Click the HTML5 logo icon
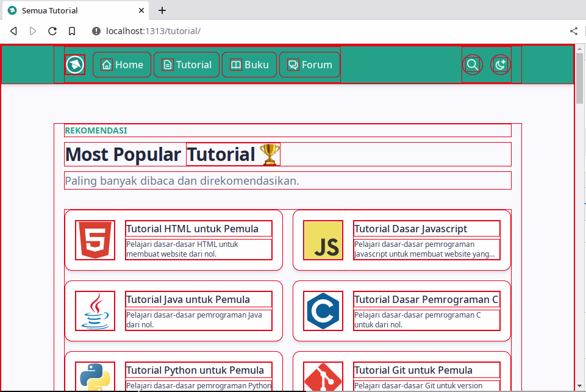 point(95,240)
